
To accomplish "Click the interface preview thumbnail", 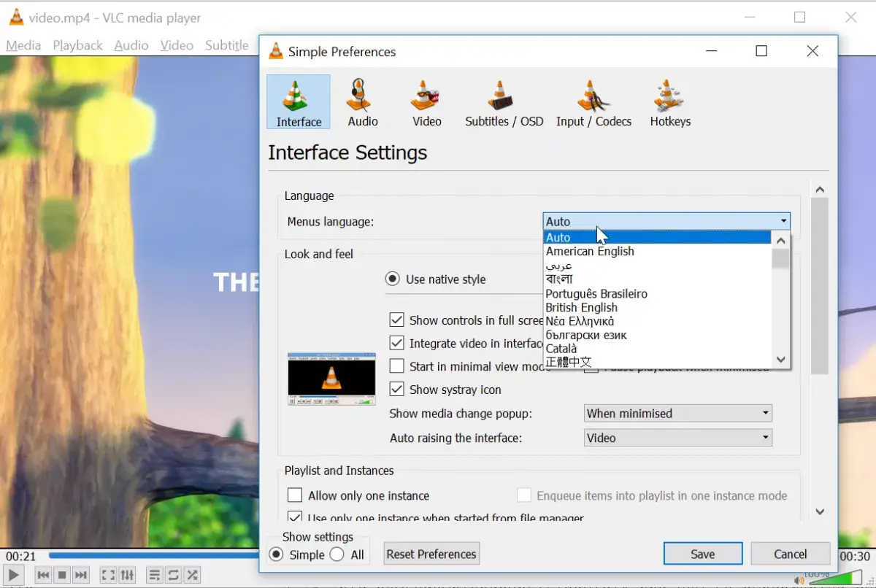I will click(331, 379).
